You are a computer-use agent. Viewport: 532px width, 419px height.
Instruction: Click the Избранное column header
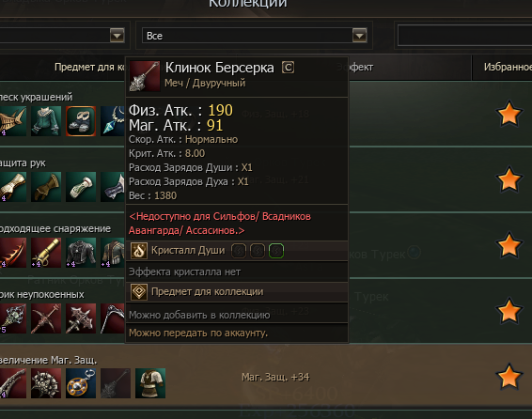(508, 67)
